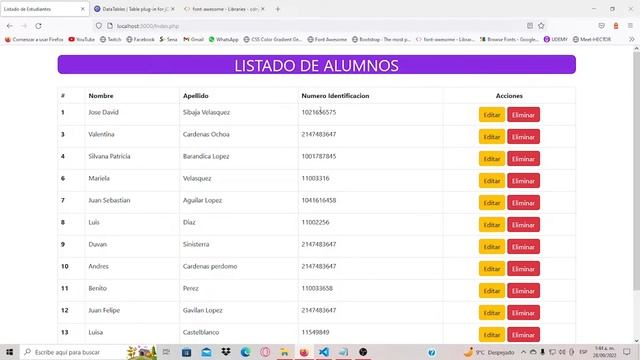Screen dimensions: 640x360
Task: Edit student Jose David
Action: [x=492, y=115]
